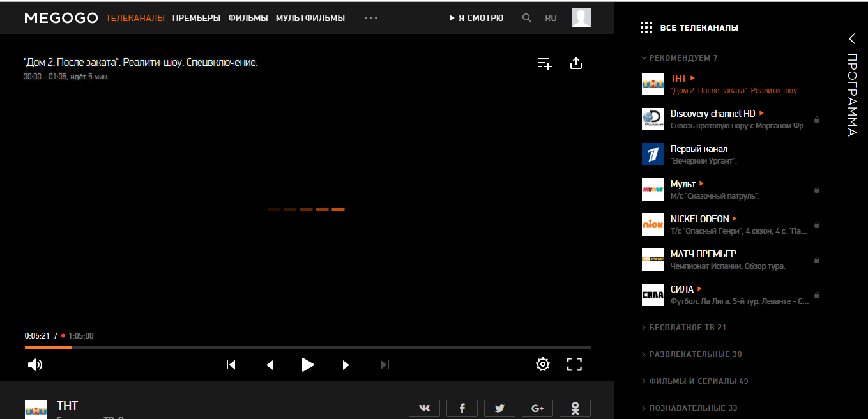868x419 pixels.
Task: Click Первый канал logo thumbnail
Action: pyautogui.click(x=653, y=155)
